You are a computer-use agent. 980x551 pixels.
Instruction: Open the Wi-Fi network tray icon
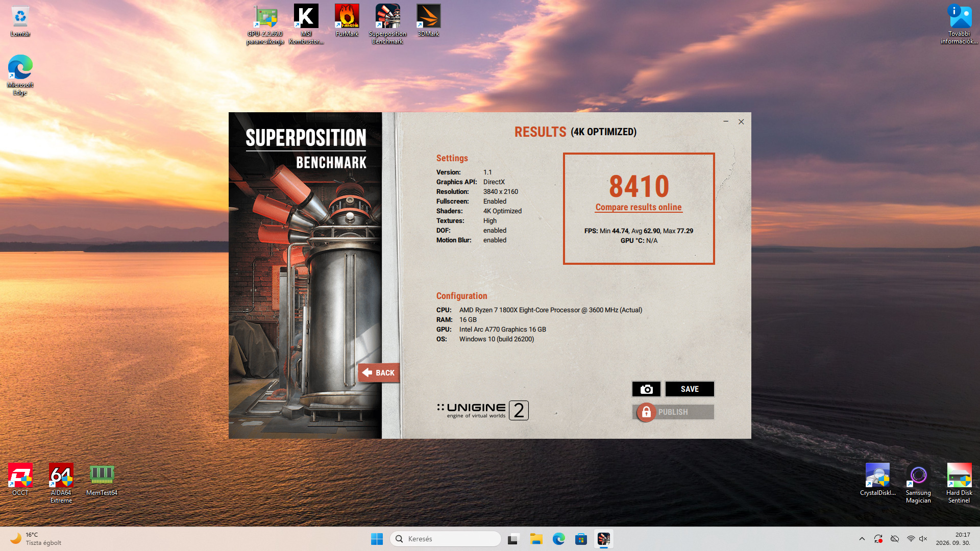click(x=911, y=539)
